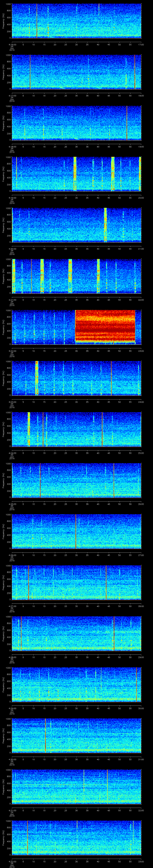Click the 4:18:00 start time label
This screenshot has height=868, width=153.
coord(12,147)
